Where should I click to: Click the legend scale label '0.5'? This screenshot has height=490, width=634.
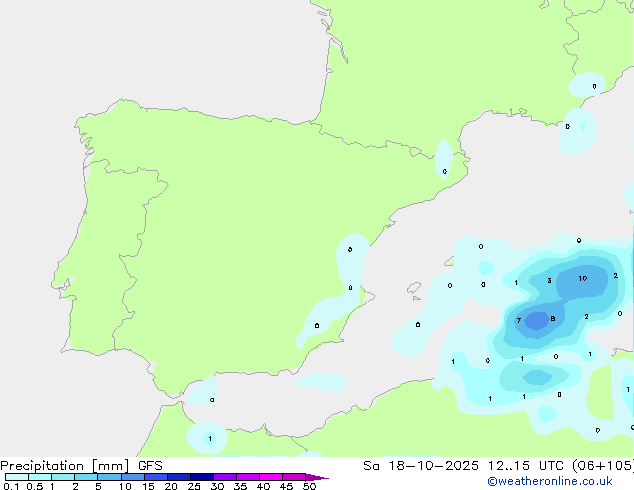tap(35, 486)
